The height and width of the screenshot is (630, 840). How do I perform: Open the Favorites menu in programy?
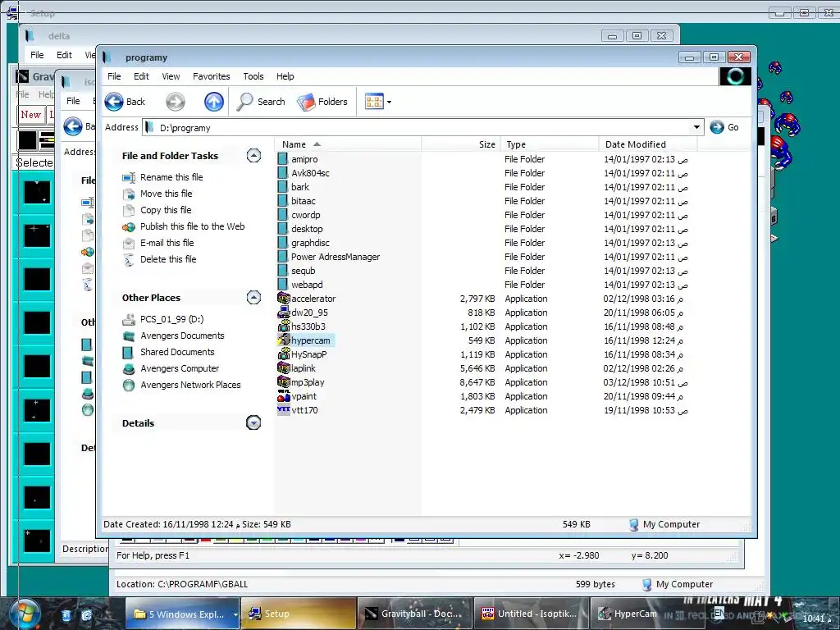[x=211, y=76]
